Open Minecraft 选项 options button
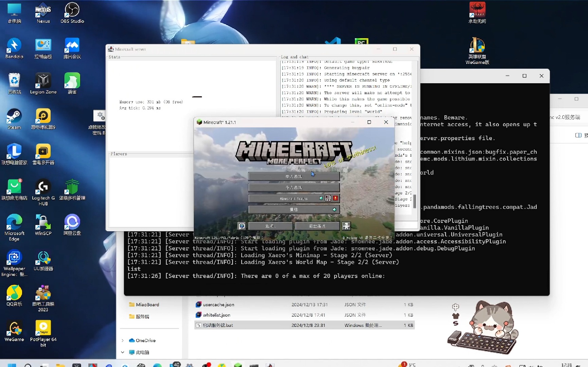The width and height of the screenshot is (588, 367). tap(270, 226)
